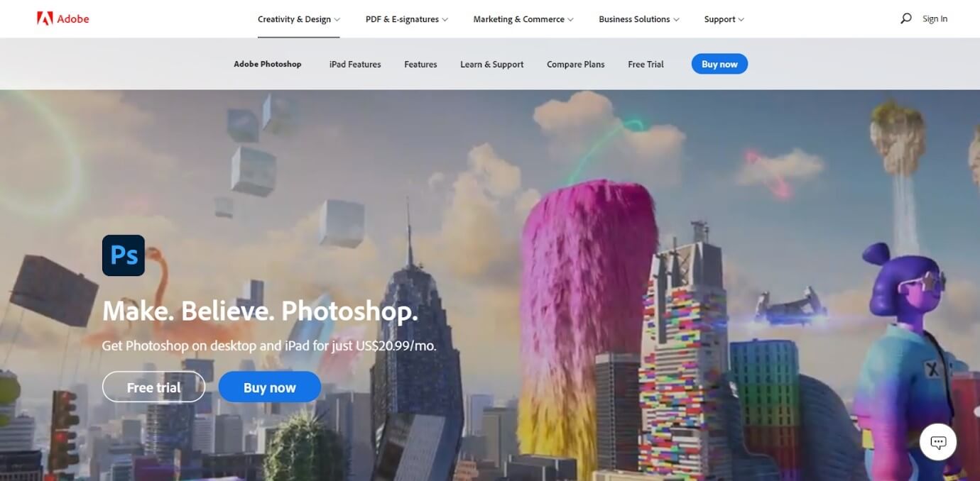This screenshot has width=980, height=481.
Task: Open the search magnifier icon
Action: (x=905, y=18)
